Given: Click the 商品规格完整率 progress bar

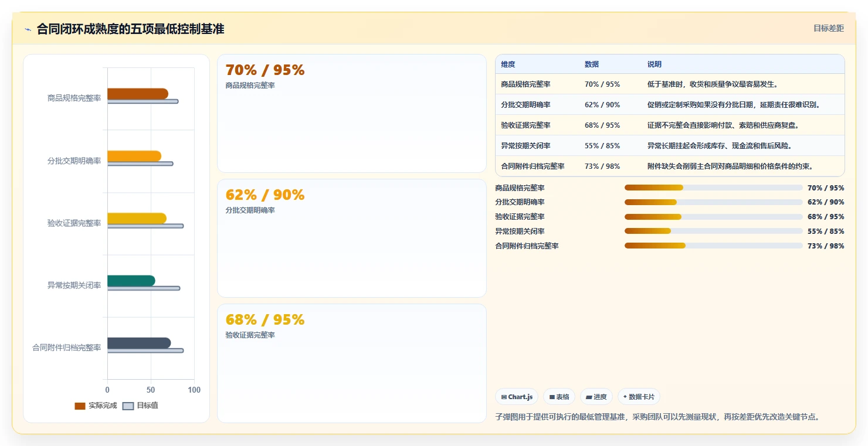Looking at the screenshot, I should click(x=713, y=188).
